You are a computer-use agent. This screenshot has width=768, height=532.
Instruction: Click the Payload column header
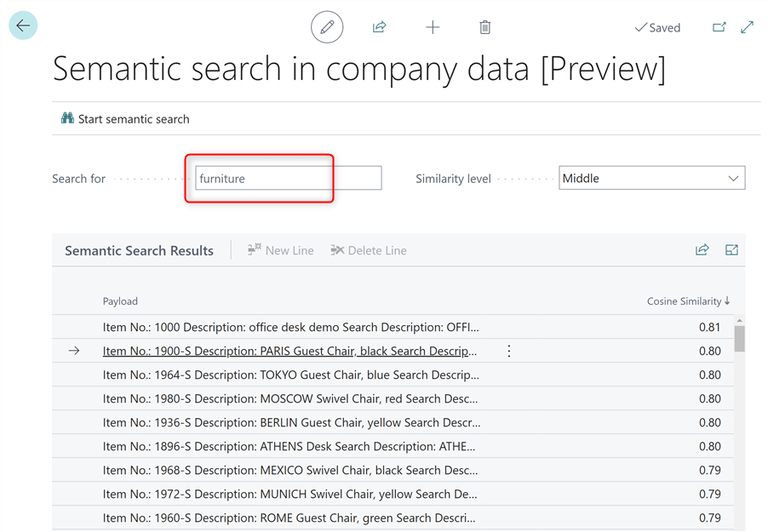[120, 301]
